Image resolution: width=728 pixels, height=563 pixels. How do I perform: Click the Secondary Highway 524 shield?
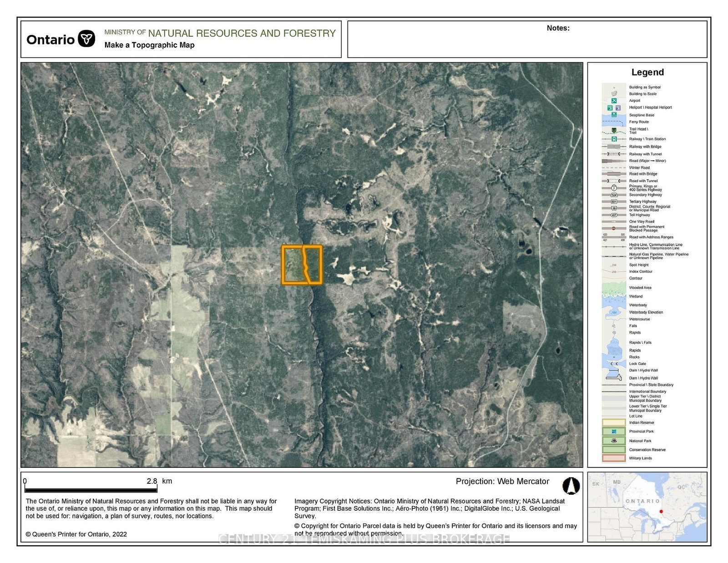pyautogui.click(x=614, y=195)
